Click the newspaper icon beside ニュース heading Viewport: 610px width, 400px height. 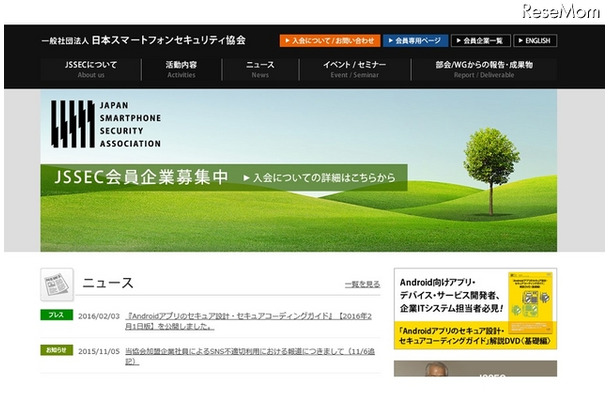coord(56,284)
